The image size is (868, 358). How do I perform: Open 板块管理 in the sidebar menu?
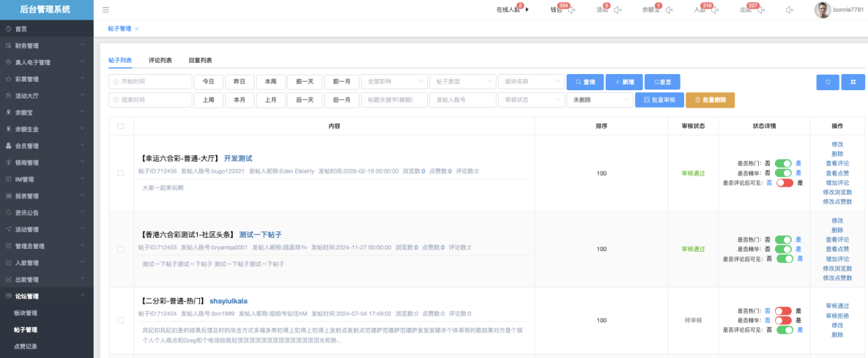pyautogui.click(x=26, y=313)
